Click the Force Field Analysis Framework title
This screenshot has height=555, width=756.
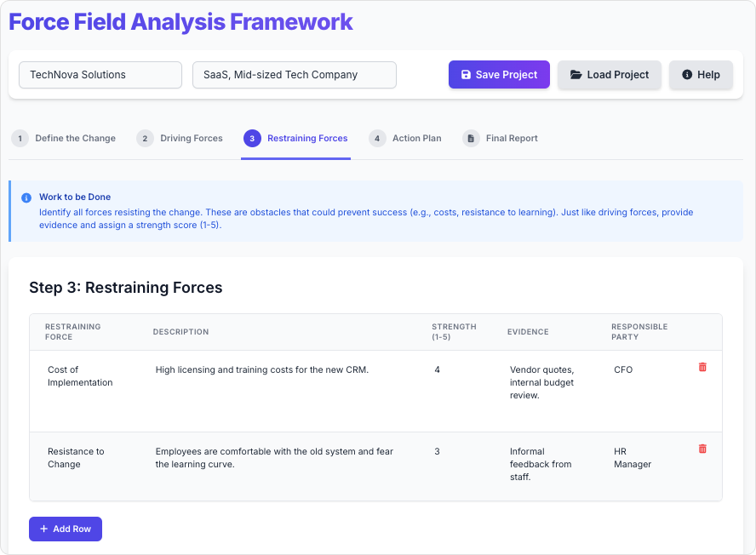coord(180,22)
